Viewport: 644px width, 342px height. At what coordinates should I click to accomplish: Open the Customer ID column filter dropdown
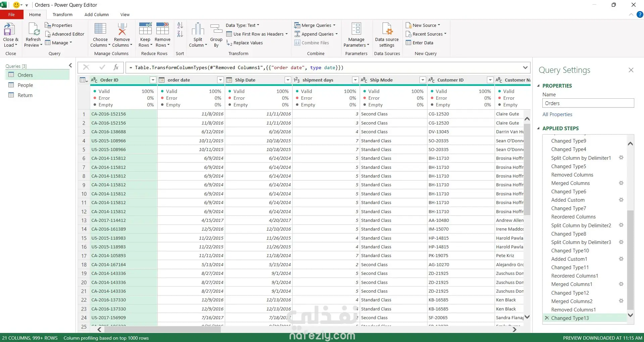click(490, 80)
